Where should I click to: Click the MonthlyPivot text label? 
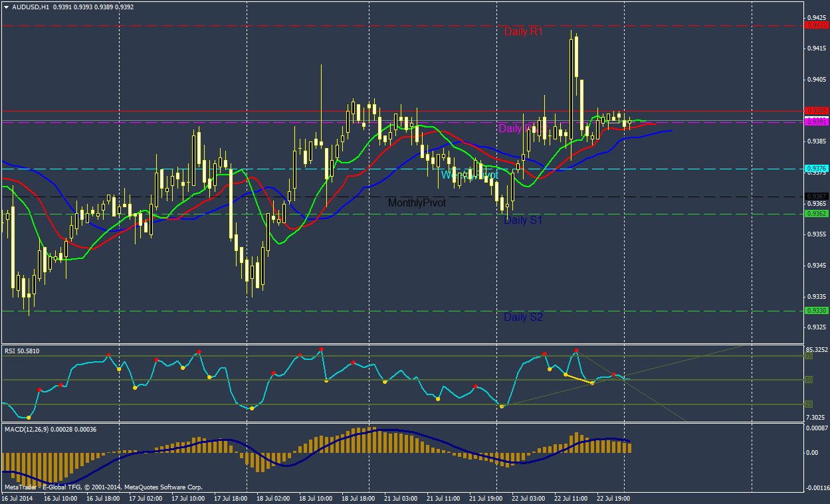(x=417, y=203)
